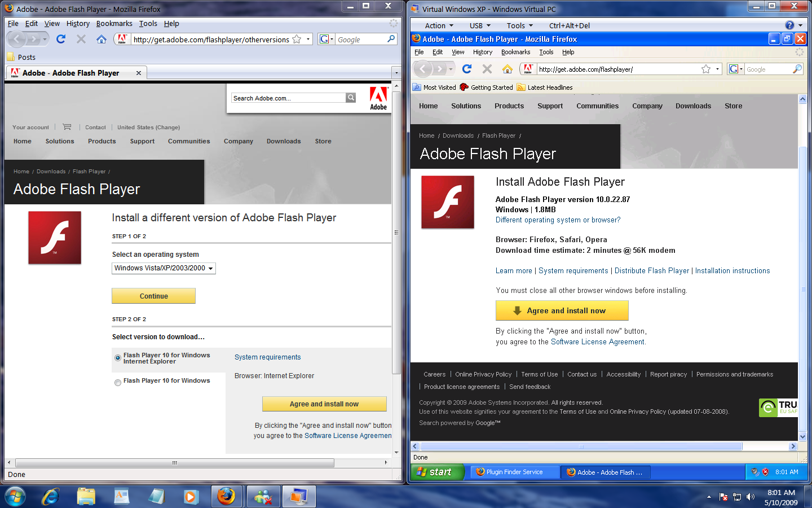Open WordPad from the Windows 7 taskbar
812x508 pixels.
click(121, 496)
